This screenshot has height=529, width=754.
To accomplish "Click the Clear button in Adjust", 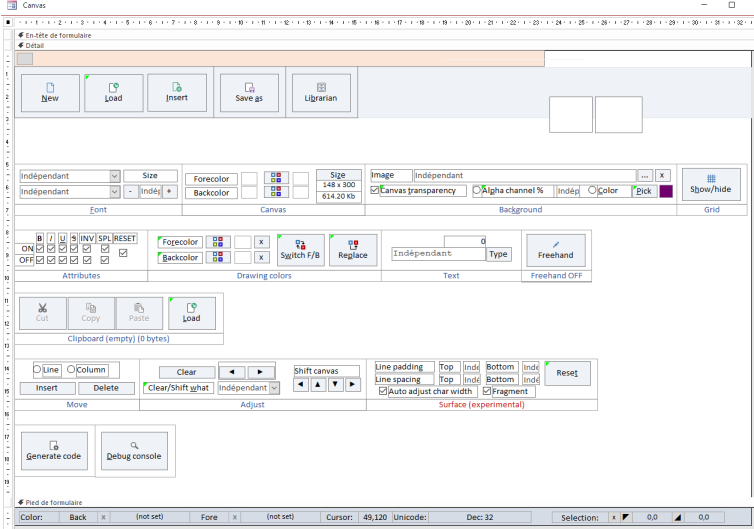I will pos(187,372).
